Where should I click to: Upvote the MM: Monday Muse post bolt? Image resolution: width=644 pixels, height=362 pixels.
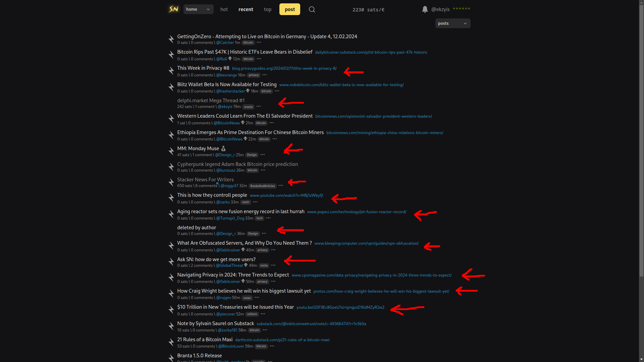click(171, 152)
